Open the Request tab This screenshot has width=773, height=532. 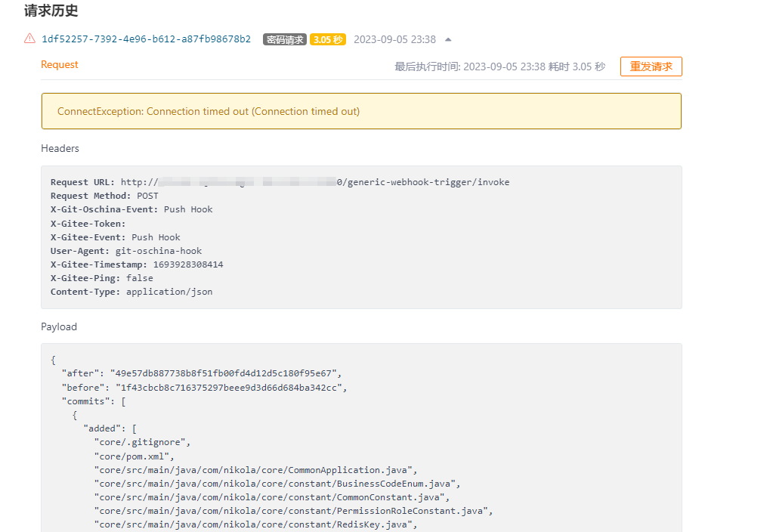tap(60, 65)
